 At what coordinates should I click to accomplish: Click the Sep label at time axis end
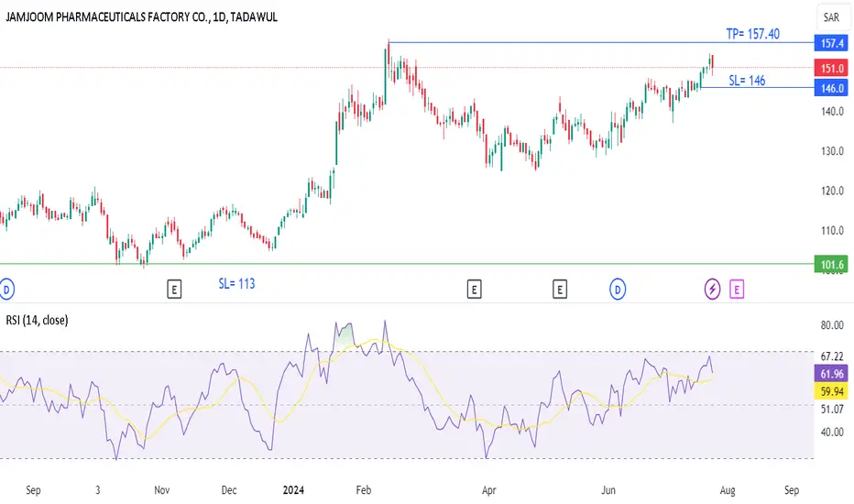tap(792, 490)
